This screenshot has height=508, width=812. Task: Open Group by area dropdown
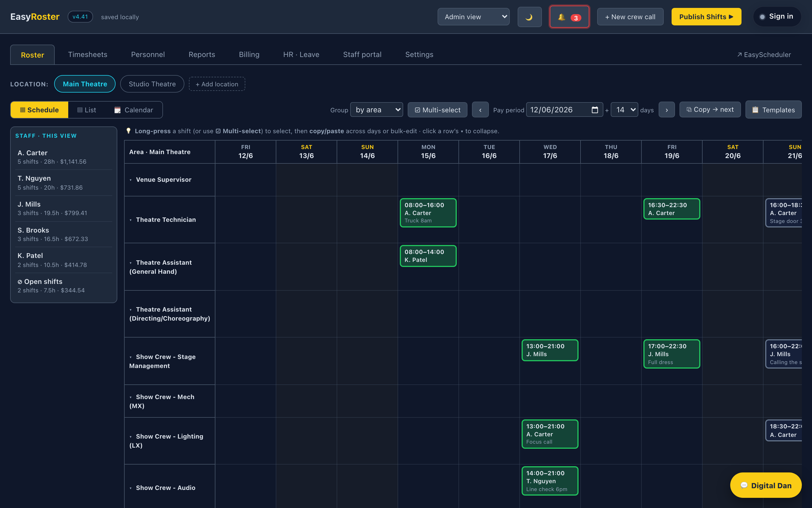[376, 110]
